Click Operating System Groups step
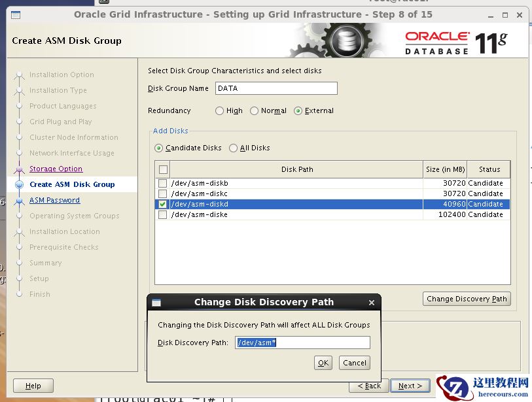The height and width of the screenshot is (402, 532). tap(75, 216)
